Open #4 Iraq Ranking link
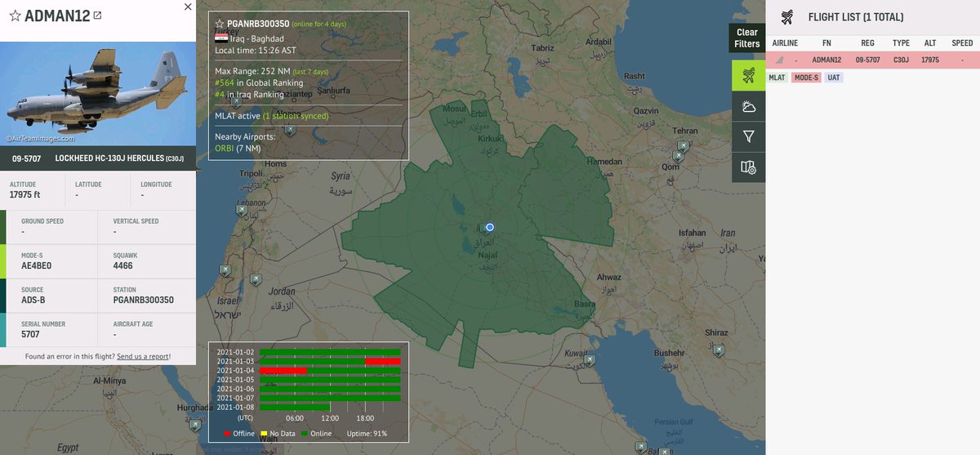This screenshot has height=455, width=980. (x=220, y=94)
